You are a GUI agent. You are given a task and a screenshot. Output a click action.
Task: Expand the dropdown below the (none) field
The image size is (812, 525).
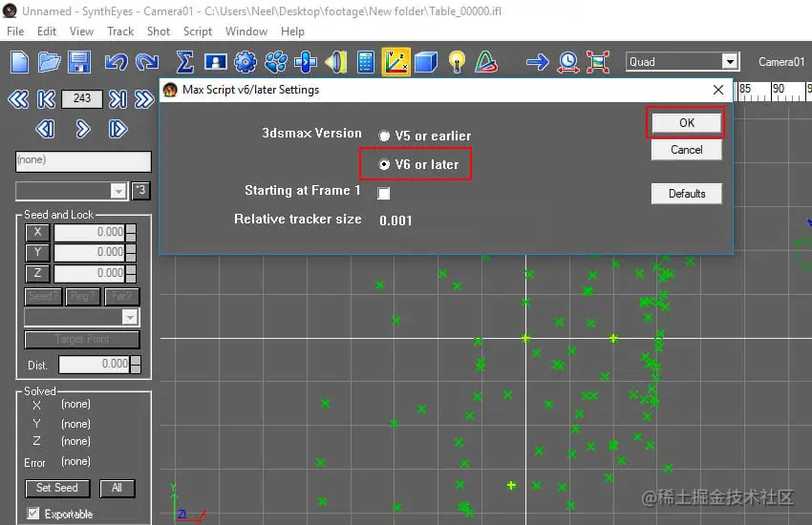click(118, 191)
